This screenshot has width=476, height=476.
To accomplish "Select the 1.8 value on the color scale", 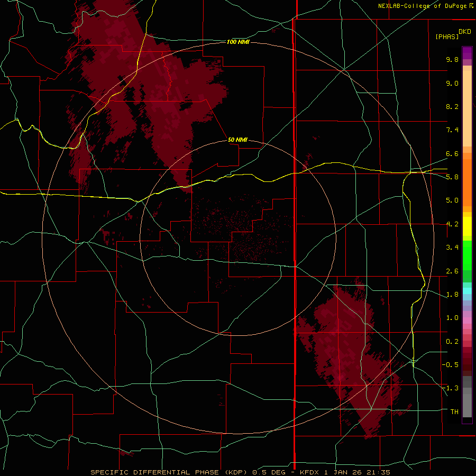I will click(452, 295).
